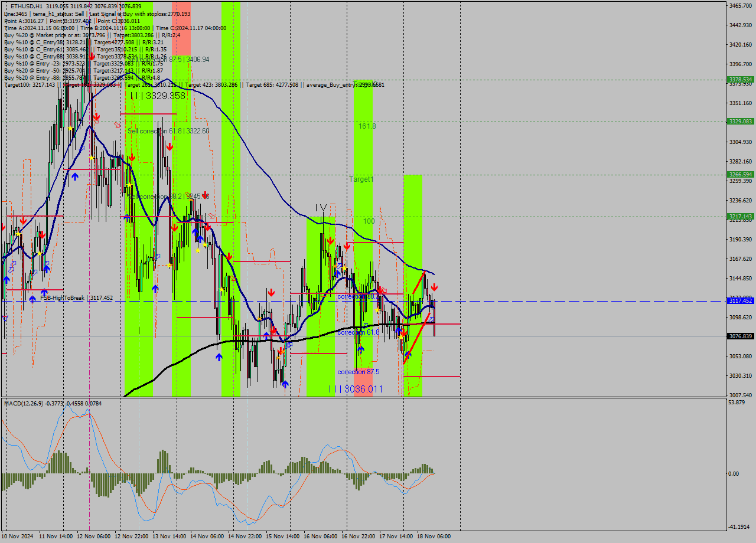The width and height of the screenshot is (756, 543).
Task: Click the '14 Nov 22:00' time axis label
Action: pyautogui.click(x=246, y=537)
